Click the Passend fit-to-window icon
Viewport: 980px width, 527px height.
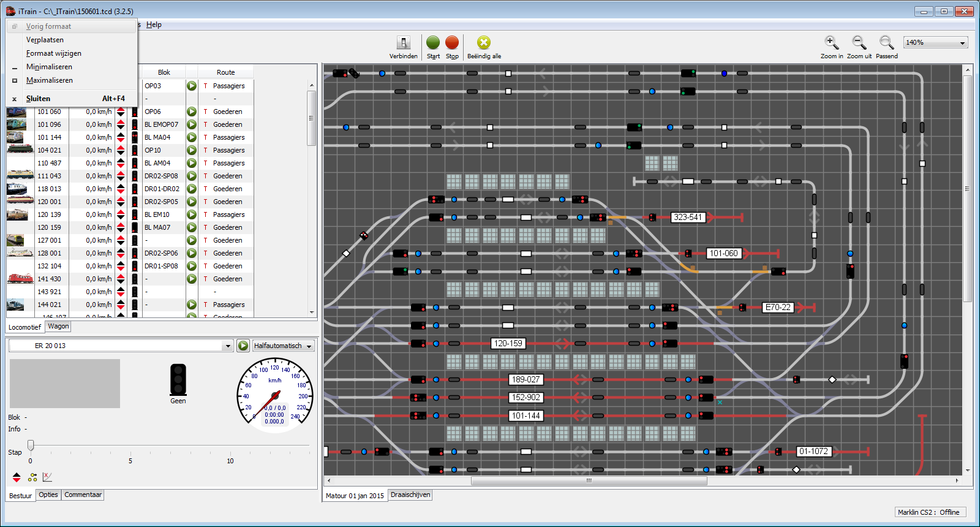(886, 42)
